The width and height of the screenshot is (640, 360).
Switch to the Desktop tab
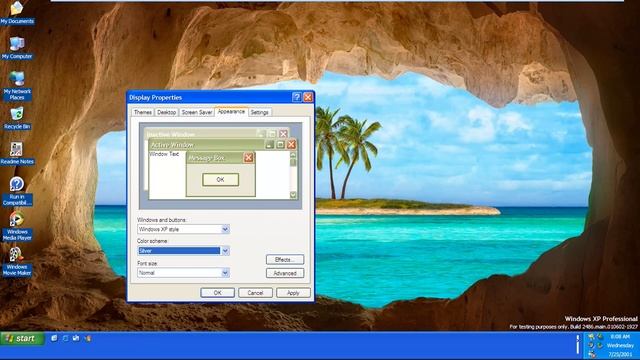pos(166,112)
